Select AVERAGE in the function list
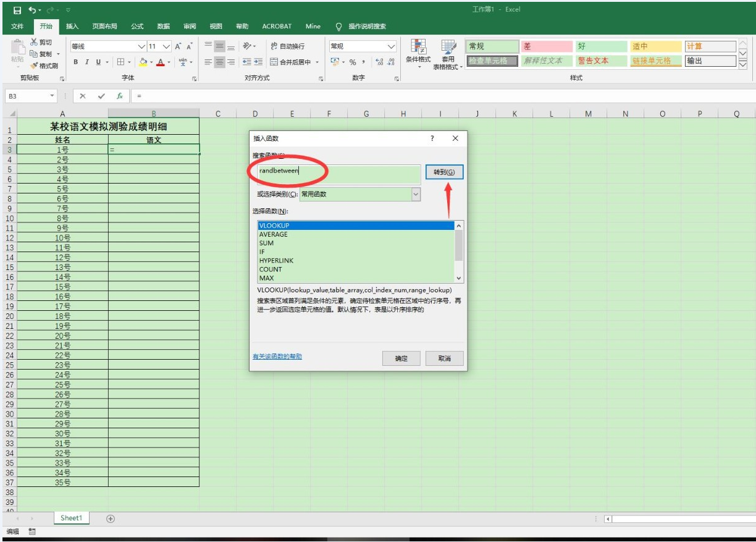This screenshot has height=542, width=756. coord(274,234)
